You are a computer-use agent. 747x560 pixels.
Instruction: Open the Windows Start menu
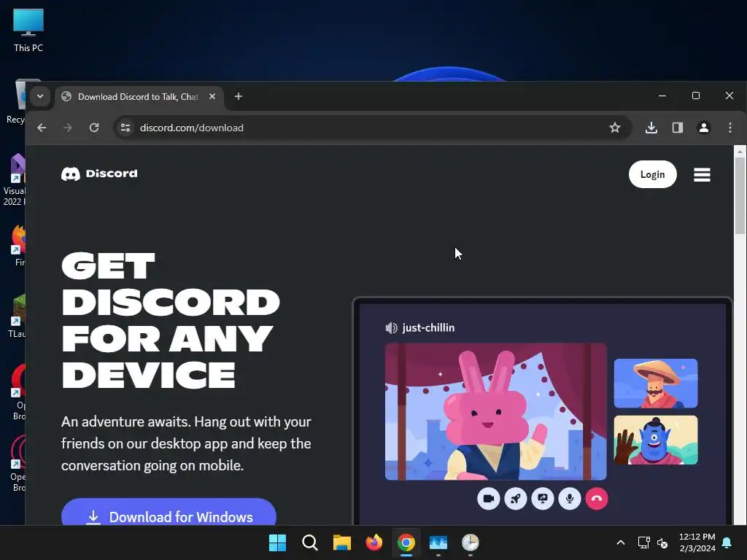[277, 542]
